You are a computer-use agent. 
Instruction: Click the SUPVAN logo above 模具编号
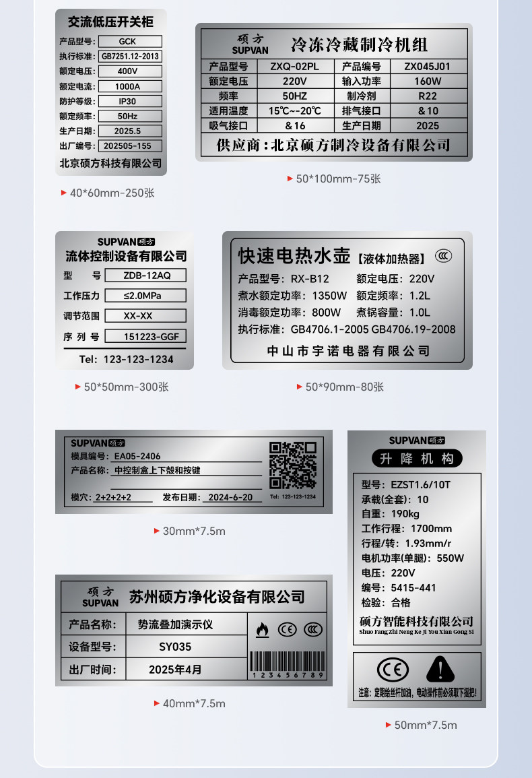tap(97, 443)
